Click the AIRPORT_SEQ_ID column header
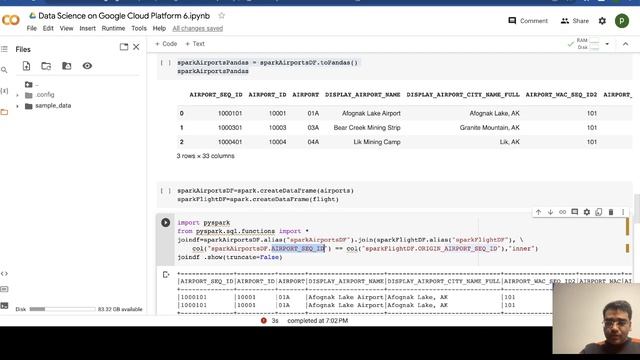 [x=216, y=95]
